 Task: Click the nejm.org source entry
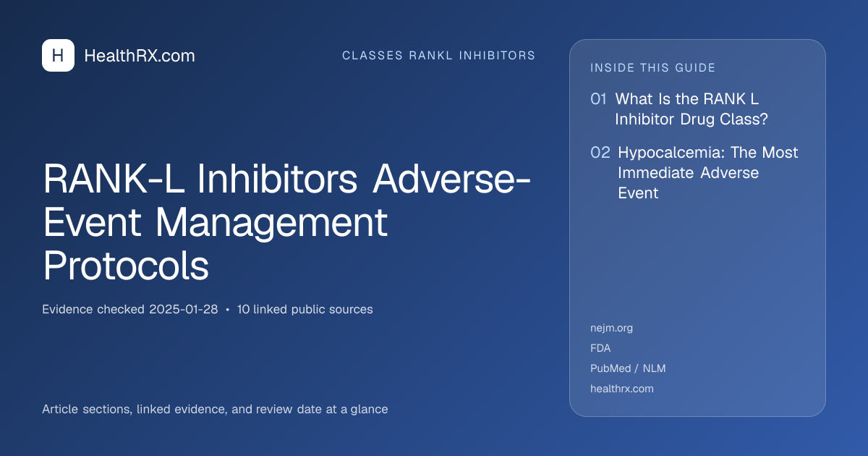(612, 328)
